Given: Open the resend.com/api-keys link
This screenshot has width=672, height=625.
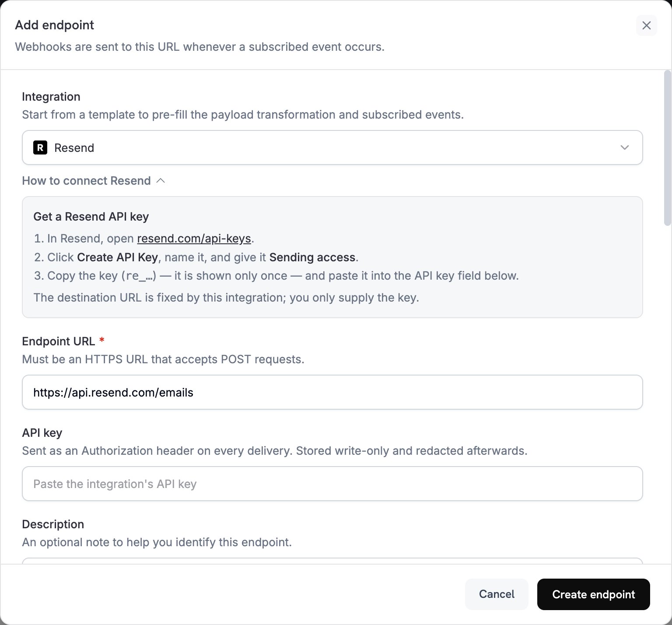Looking at the screenshot, I should (194, 239).
